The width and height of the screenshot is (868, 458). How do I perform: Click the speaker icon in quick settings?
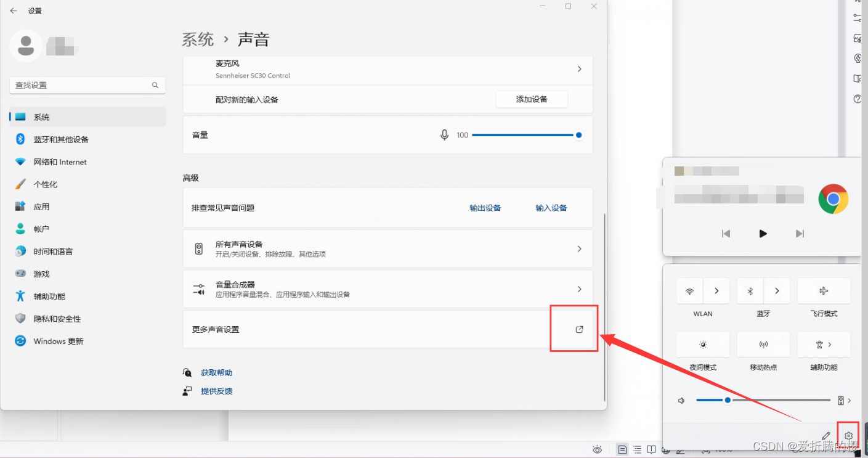click(682, 401)
